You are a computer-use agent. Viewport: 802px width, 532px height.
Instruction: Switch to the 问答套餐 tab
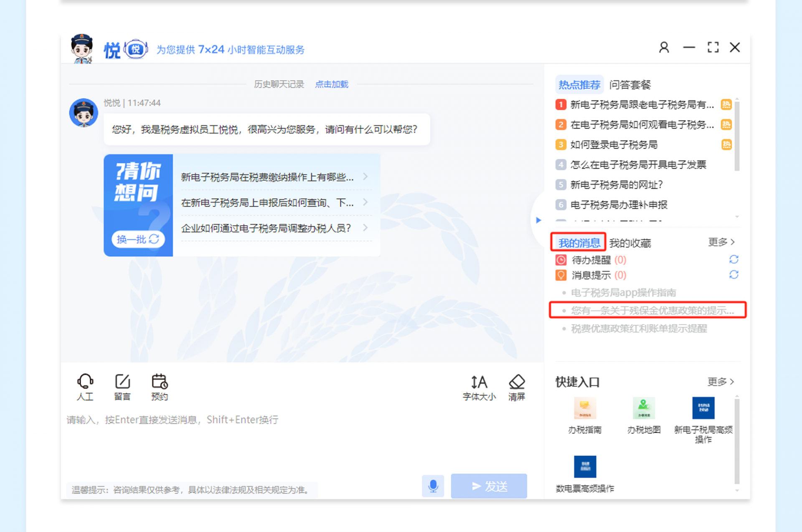pyautogui.click(x=630, y=85)
